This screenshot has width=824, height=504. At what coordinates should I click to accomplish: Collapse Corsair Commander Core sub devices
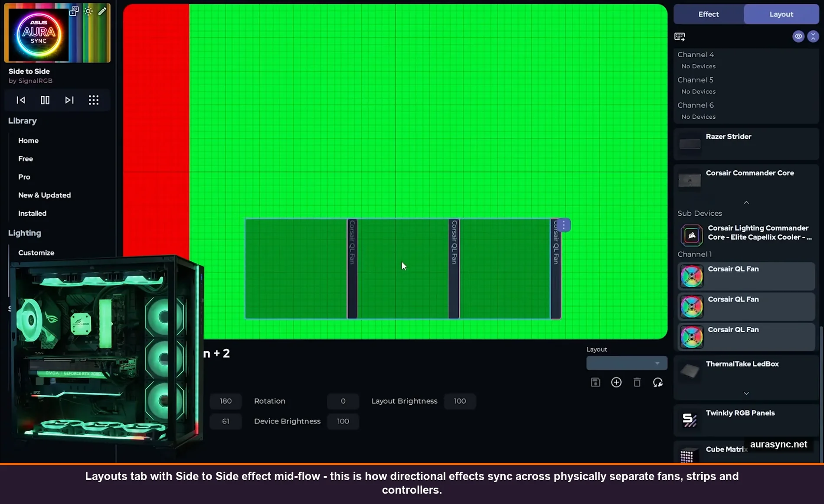click(x=746, y=202)
